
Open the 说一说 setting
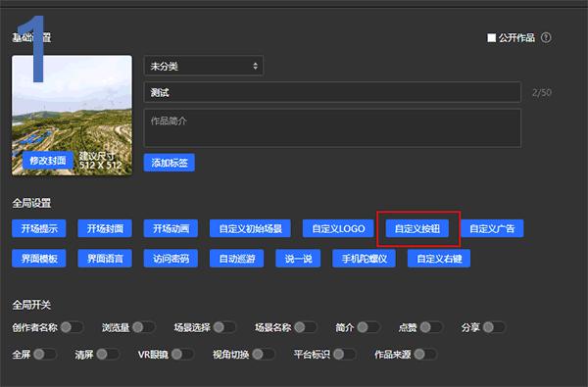[x=298, y=259]
